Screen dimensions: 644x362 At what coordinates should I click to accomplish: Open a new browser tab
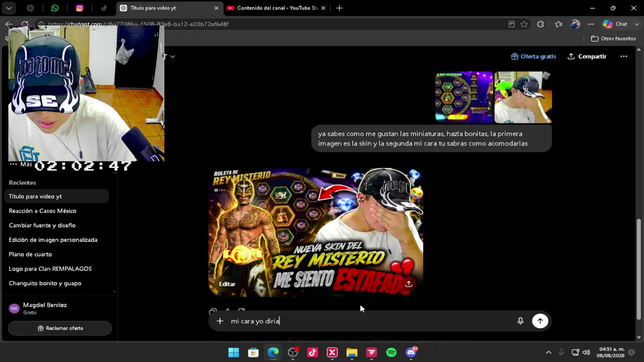[340, 8]
